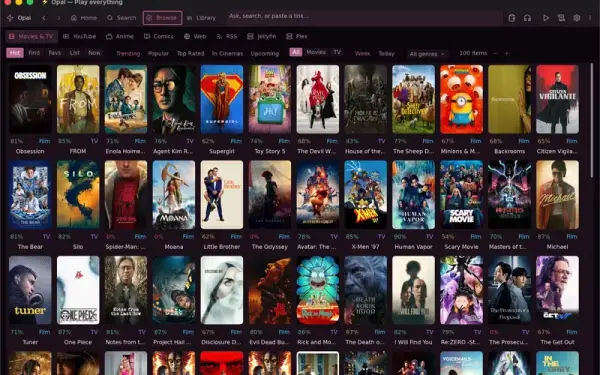Open the Silo poster
The width and height of the screenshot is (600, 375).
[78, 194]
